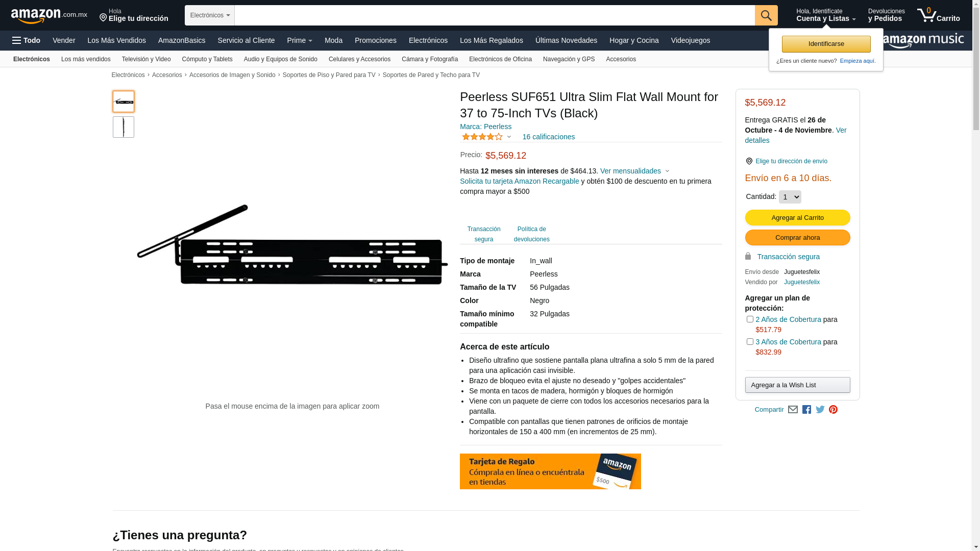This screenshot has height=551, width=980.
Task: Open the shopping cart icon
Action: (938, 15)
